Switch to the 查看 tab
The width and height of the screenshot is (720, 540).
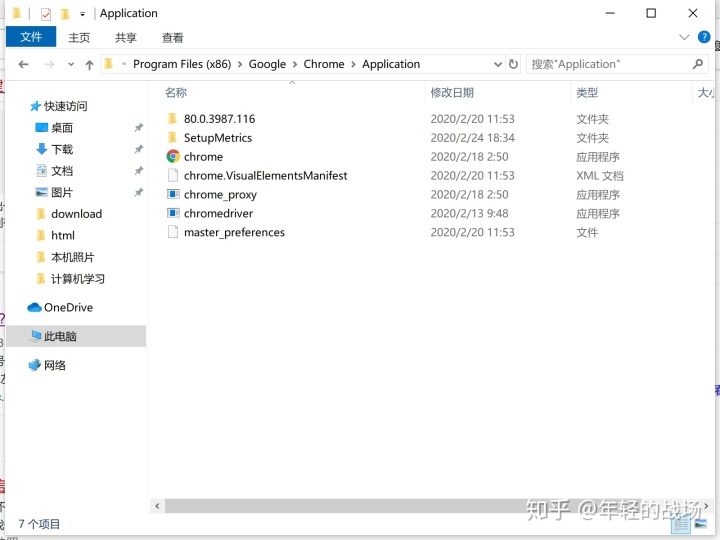click(x=173, y=37)
